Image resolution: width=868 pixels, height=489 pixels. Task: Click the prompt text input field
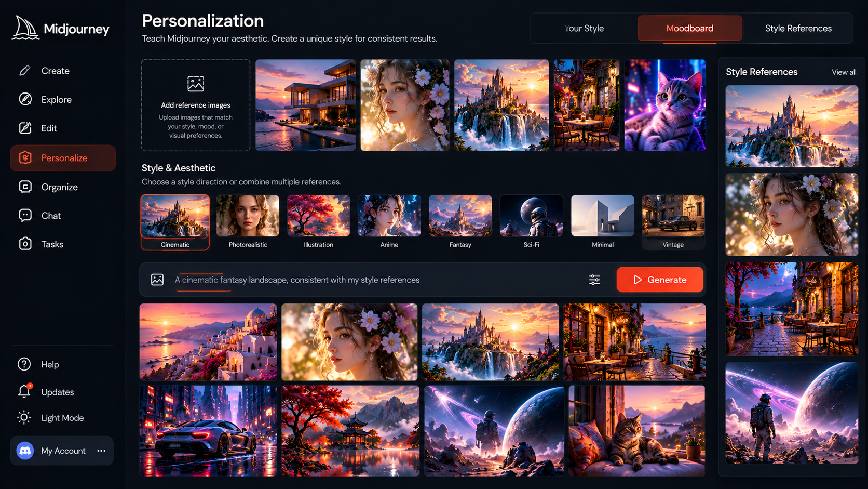pos(376,280)
